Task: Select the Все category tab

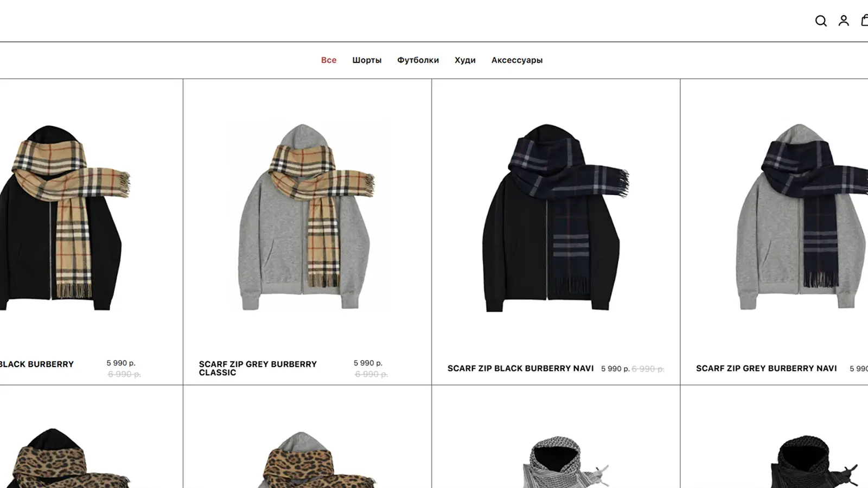Action: (329, 60)
